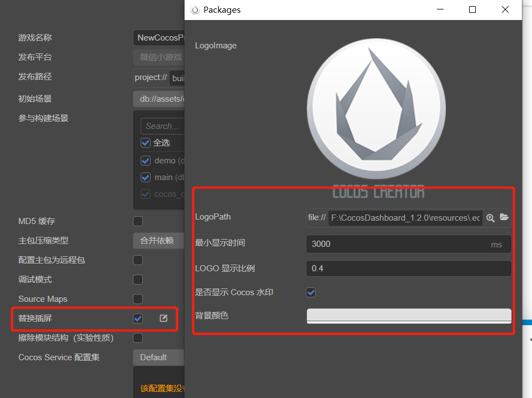Uncheck the demo scene checkbox
This screenshot has height=398, width=532.
[x=146, y=161]
